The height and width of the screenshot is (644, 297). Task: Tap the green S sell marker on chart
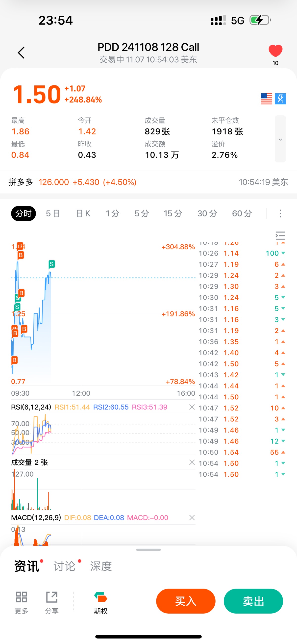point(51,264)
